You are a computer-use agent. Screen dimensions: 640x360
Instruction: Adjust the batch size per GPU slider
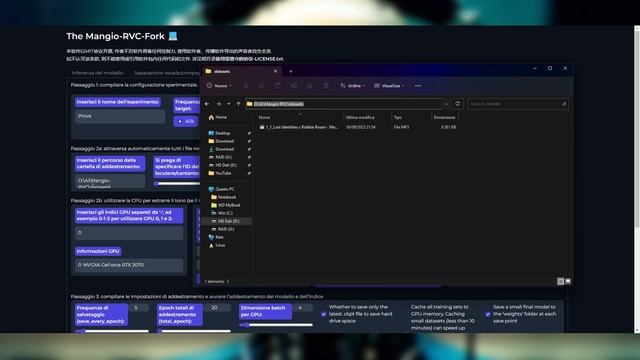[x=276, y=325]
